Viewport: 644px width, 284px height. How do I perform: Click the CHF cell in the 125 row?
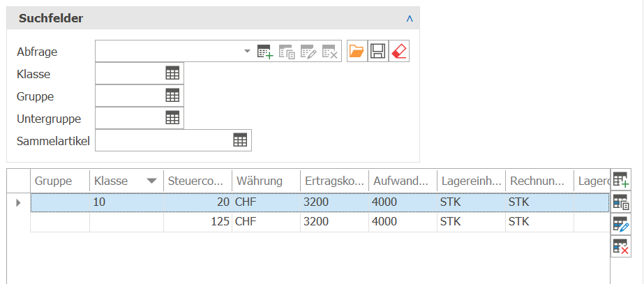pos(266,222)
